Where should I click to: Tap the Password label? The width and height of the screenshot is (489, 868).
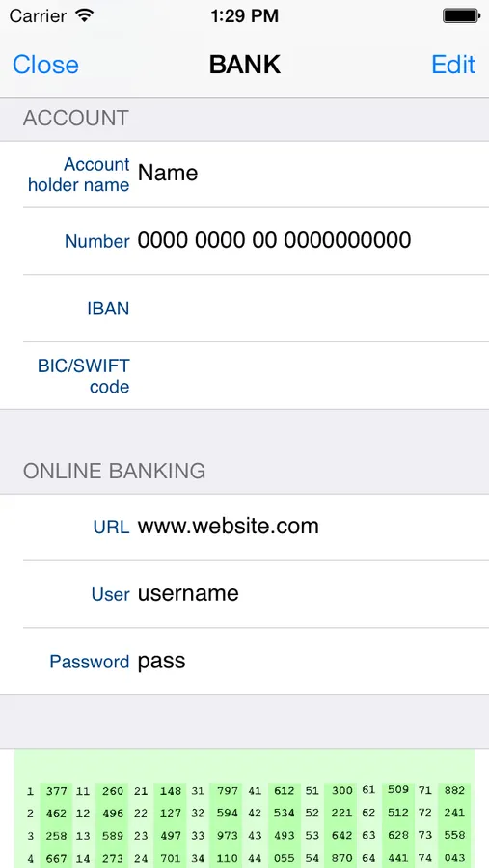(89, 662)
